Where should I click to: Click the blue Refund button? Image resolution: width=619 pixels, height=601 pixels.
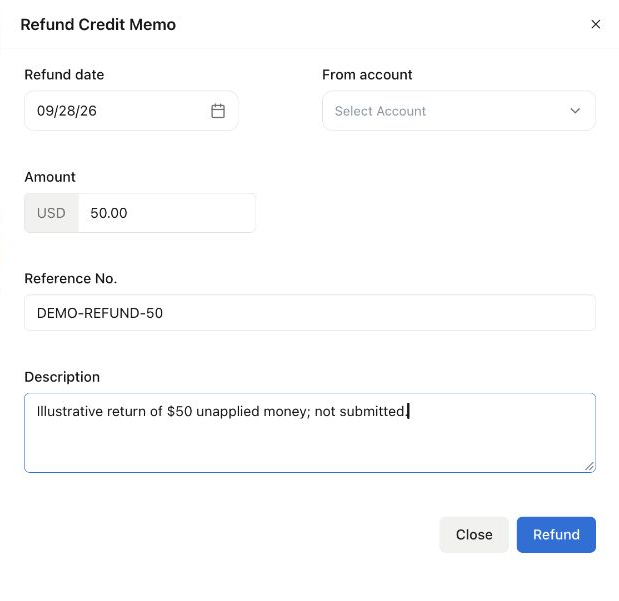click(x=556, y=535)
